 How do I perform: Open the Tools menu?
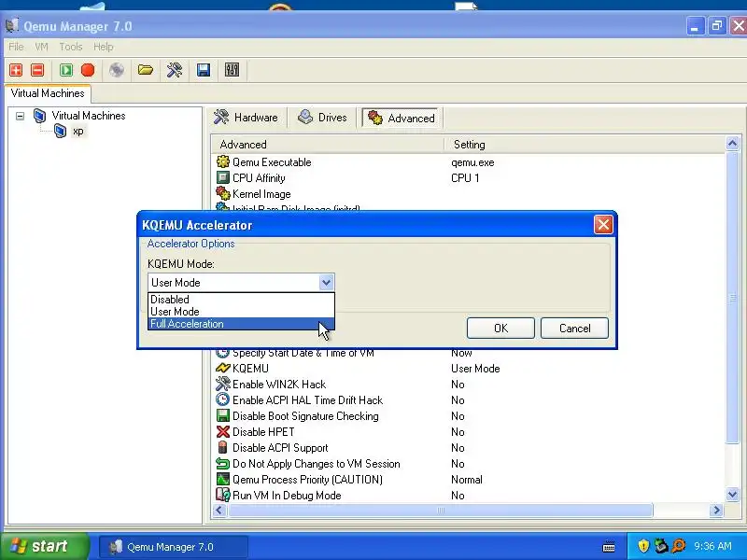click(x=71, y=47)
